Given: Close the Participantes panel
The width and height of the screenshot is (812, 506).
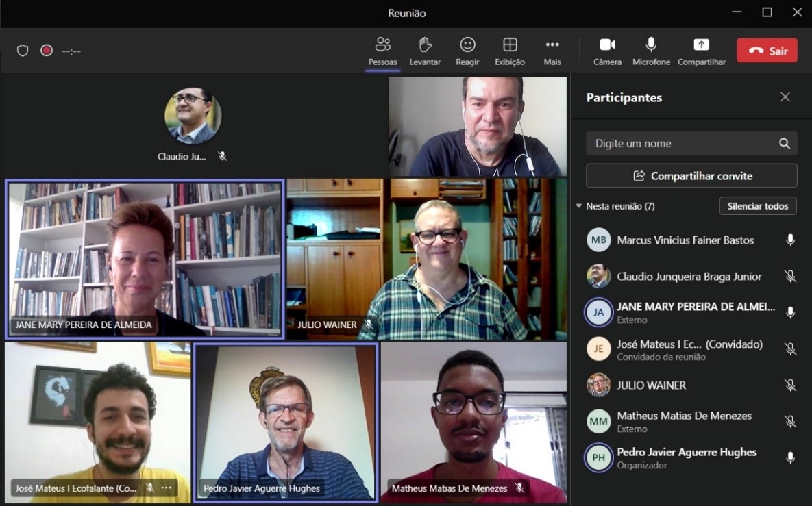Looking at the screenshot, I should pos(785,97).
